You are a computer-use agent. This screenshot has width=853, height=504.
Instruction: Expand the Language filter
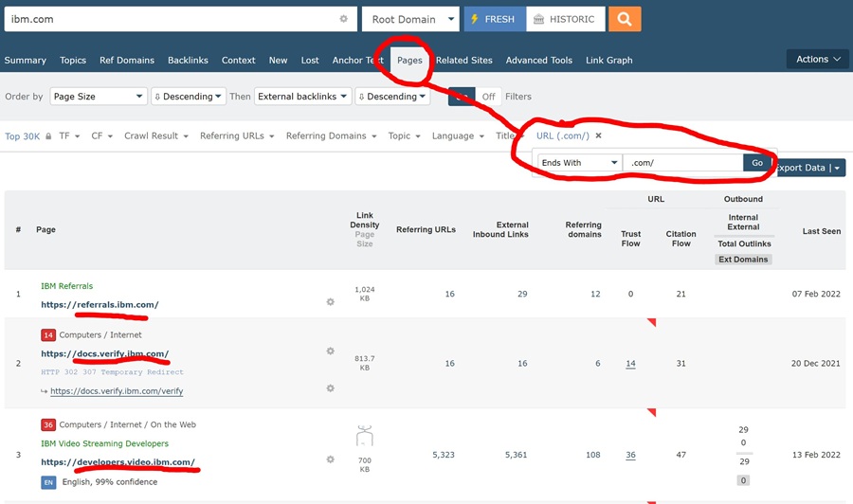tap(458, 135)
